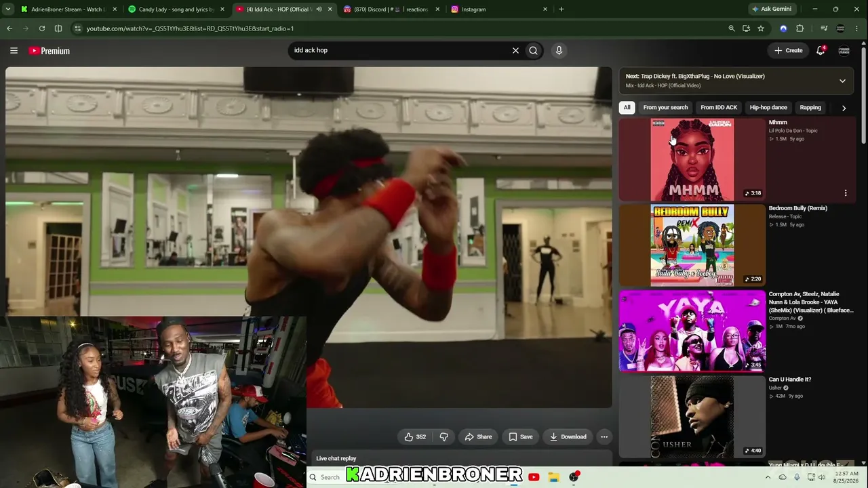This screenshot has height=488, width=868.
Task: Filter by 'From your search' chip
Action: pyautogui.click(x=665, y=108)
